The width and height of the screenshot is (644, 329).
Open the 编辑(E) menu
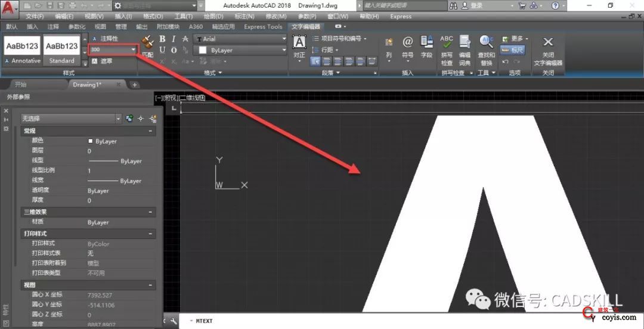64,17
